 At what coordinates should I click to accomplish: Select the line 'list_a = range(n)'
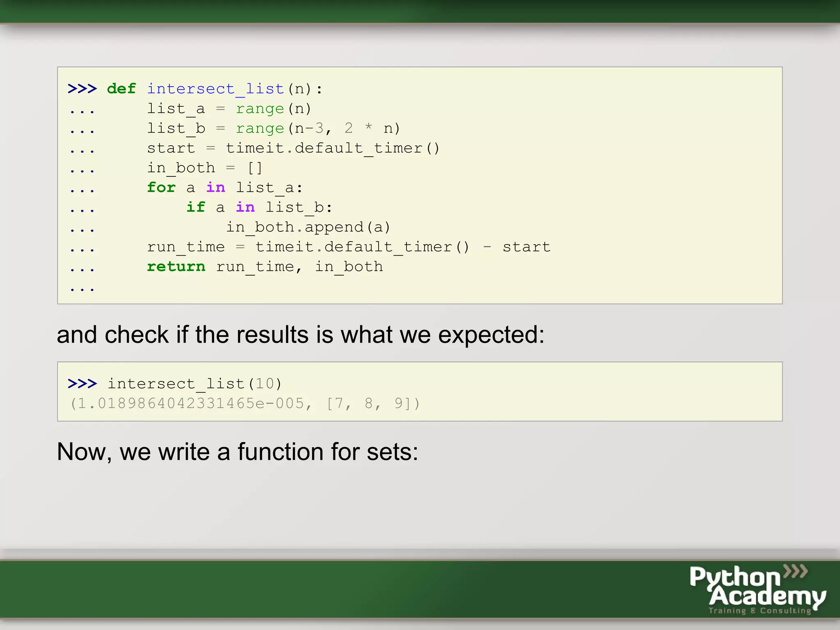point(229,109)
